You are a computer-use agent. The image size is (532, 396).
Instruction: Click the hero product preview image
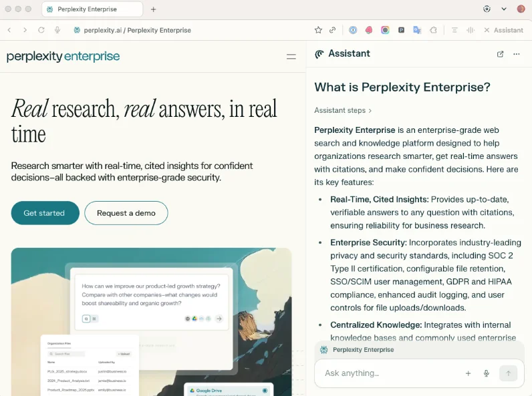pyautogui.click(x=151, y=322)
